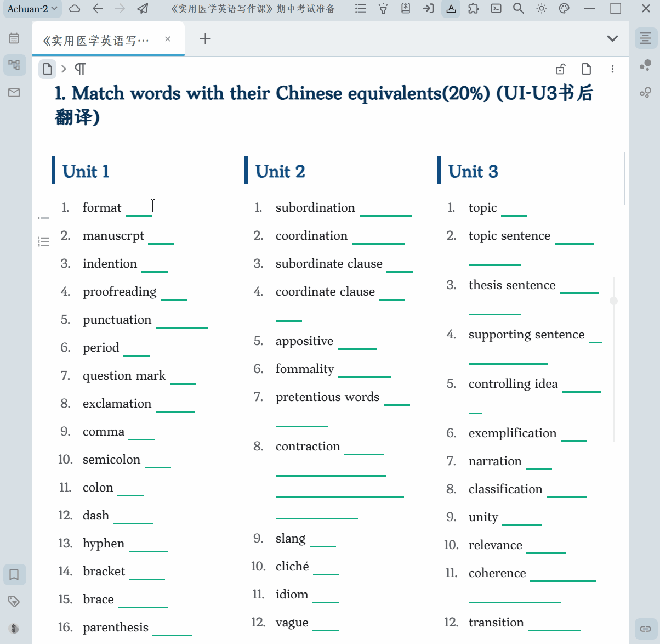Click the Unit 2 heading
Screen dimensions: 660x644
(280, 171)
